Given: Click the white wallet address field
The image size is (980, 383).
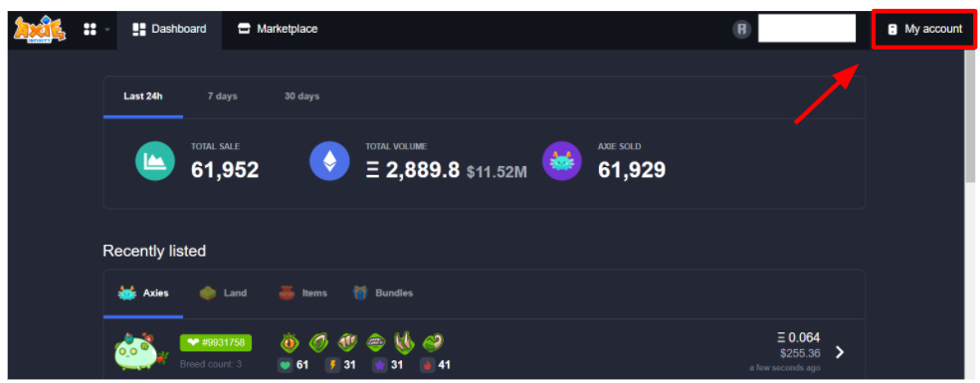Looking at the screenshot, I should [807, 29].
